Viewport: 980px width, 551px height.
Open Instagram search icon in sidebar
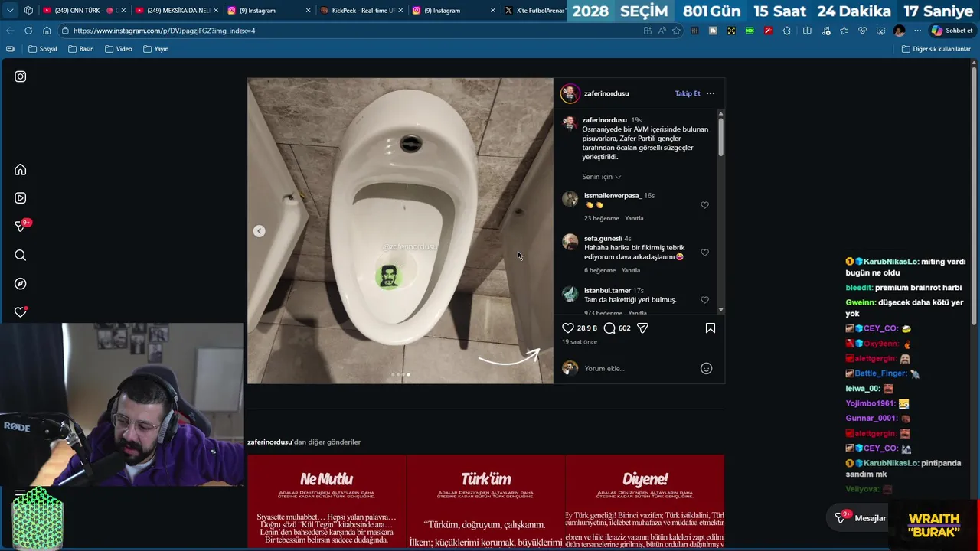click(x=21, y=256)
